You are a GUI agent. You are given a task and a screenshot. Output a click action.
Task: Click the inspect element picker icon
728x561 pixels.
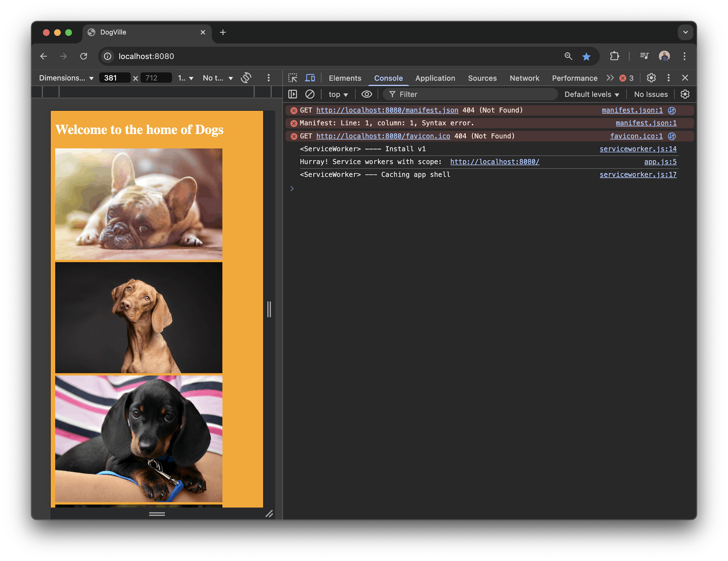pyautogui.click(x=293, y=78)
